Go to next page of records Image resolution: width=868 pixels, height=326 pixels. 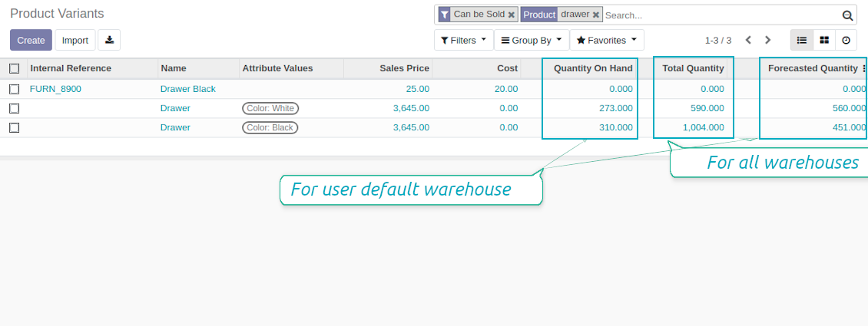768,40
